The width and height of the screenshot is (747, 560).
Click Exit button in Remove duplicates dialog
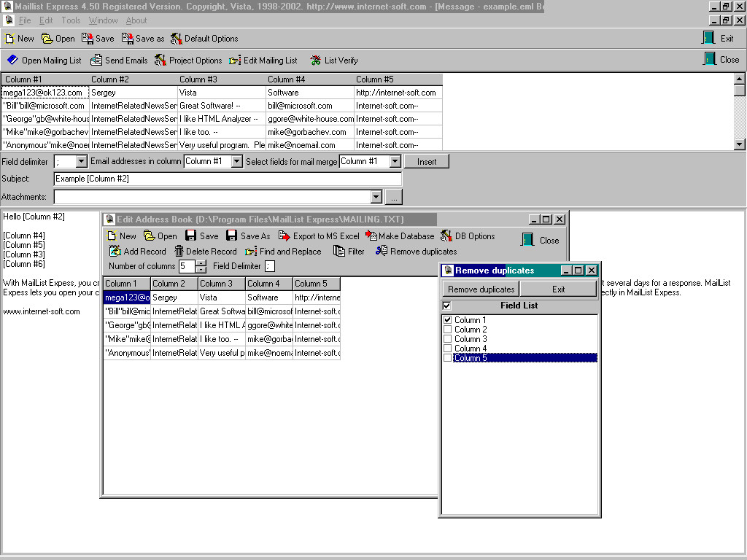click(x=558, y=289)
